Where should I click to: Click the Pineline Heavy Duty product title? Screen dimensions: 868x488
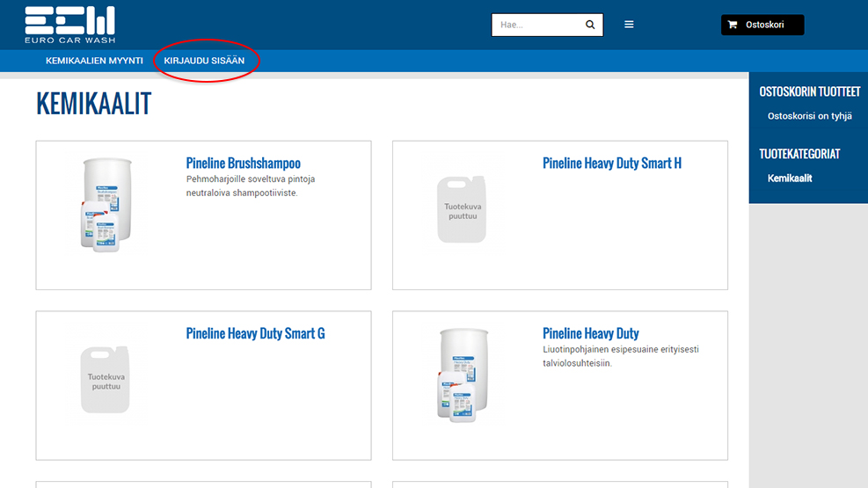click(x=590, y=334)
